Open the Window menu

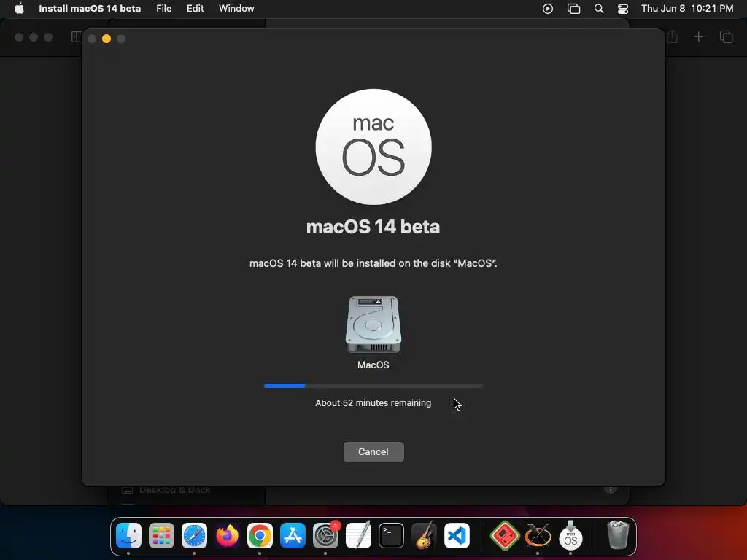coord(236,9)
